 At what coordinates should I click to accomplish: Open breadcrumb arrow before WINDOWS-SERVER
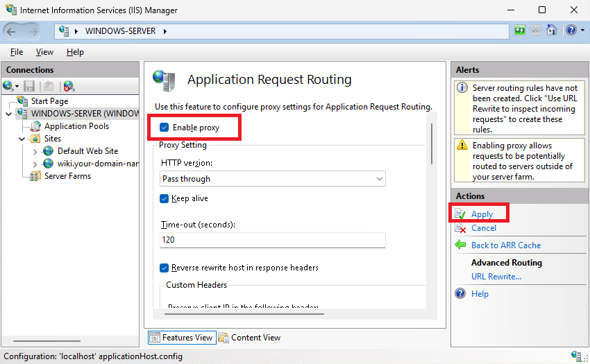point(76,31)
